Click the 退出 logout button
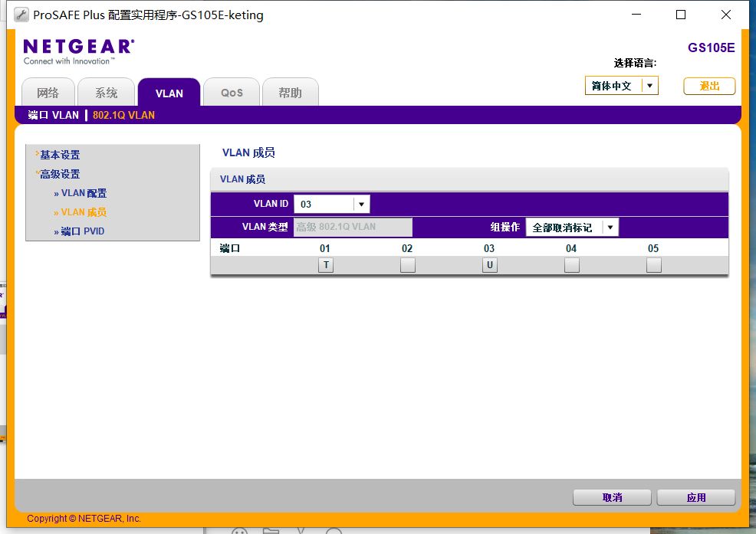Image resolution: width=756 pixels, height=534 pixels. [x=709, y=87]
